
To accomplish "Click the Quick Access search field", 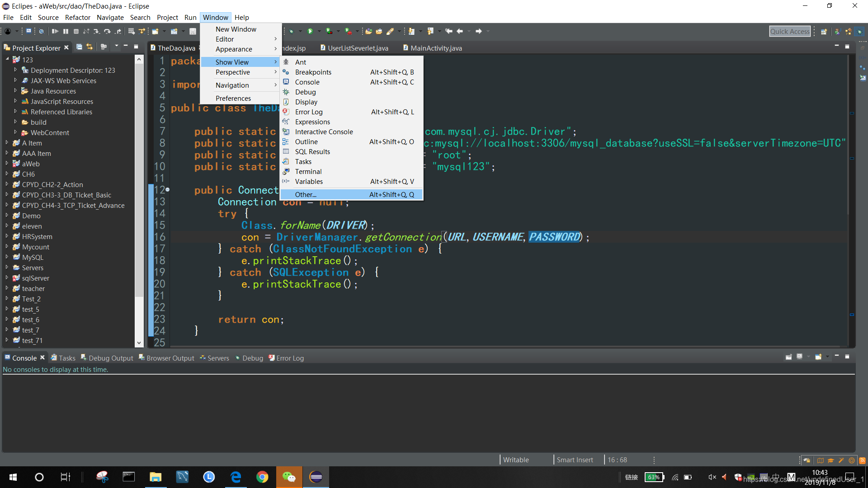I will pos(789,31).
